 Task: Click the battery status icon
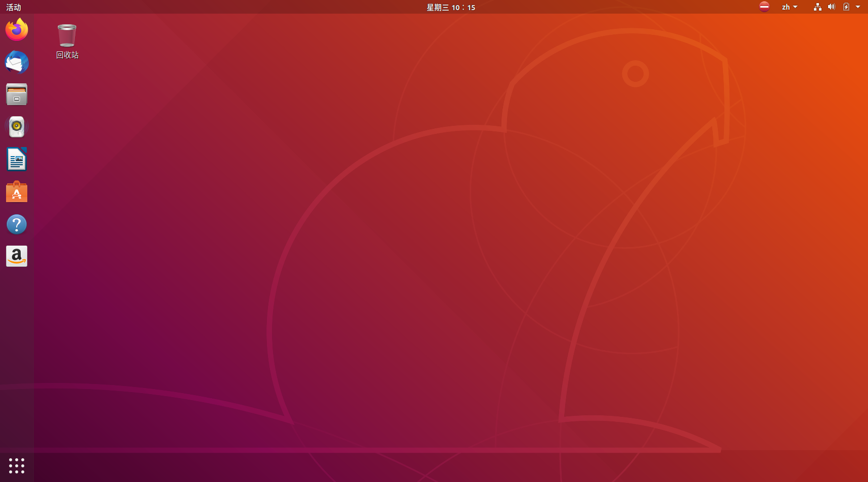846,7
